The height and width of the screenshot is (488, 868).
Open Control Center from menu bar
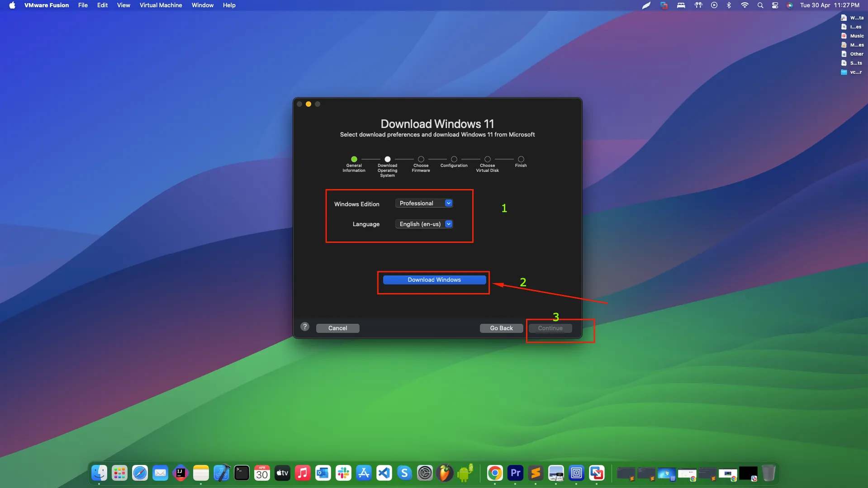pos(775,5)
